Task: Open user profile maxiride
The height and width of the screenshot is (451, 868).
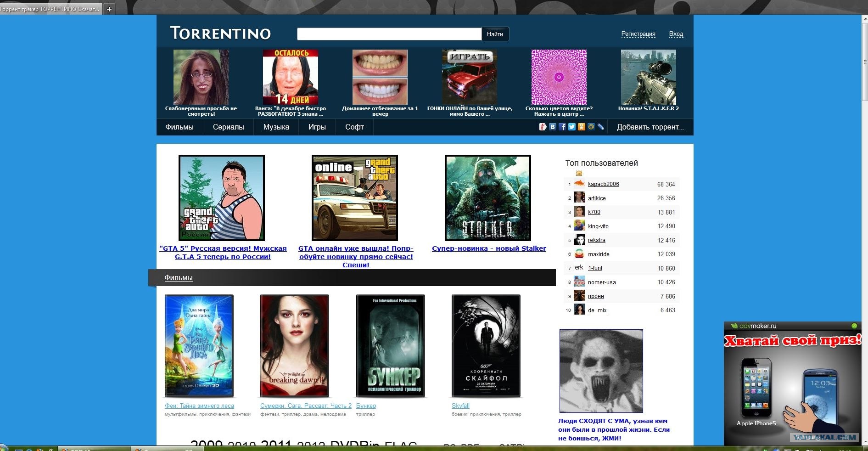Action: (599, 254)
